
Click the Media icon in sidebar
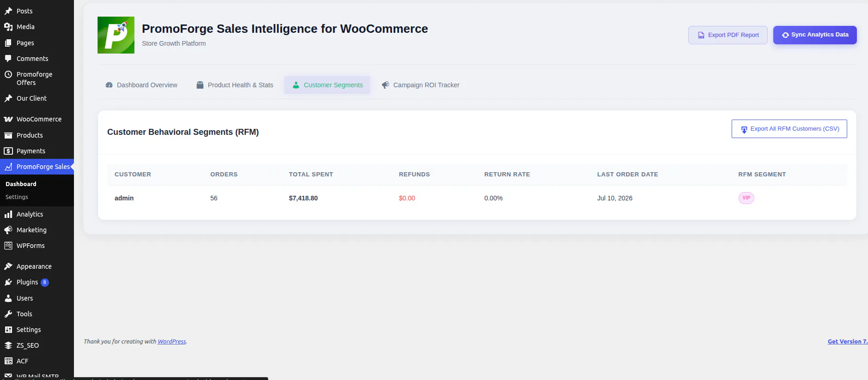pos(8,27)
